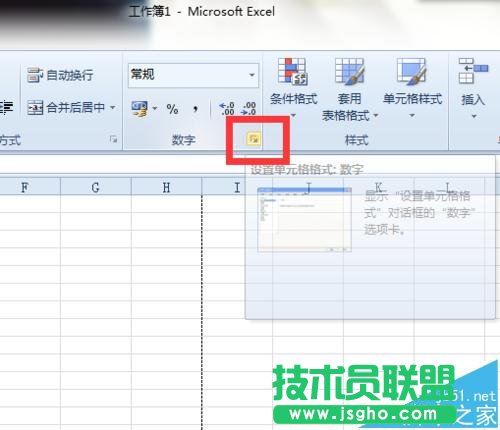Viewport: 500px width, 430px height.
Task: Expand the Insert (插入) dropdown arrow
Action: point(474,116)
